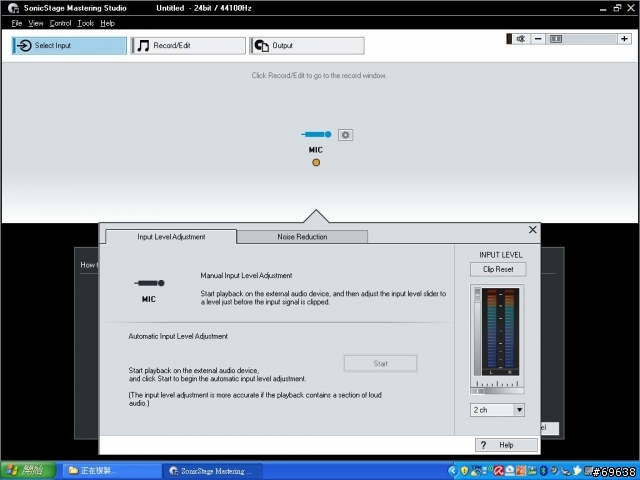Viewport: 640px width, 480px height.
Task: Click the green LAN tray icon
Action: [x=532, y=471]
